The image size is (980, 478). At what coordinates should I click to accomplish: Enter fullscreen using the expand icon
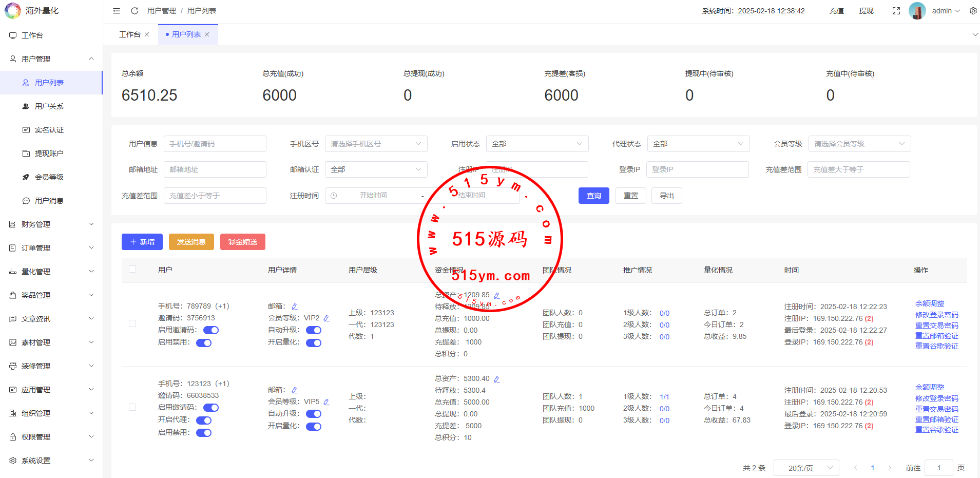click(x=896, y=11)
